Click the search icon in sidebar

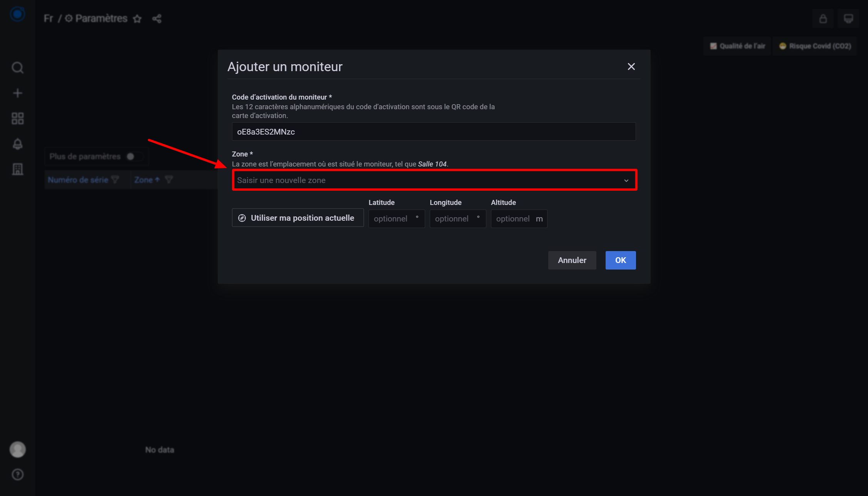pyautogui.click(x=17, y=68)
